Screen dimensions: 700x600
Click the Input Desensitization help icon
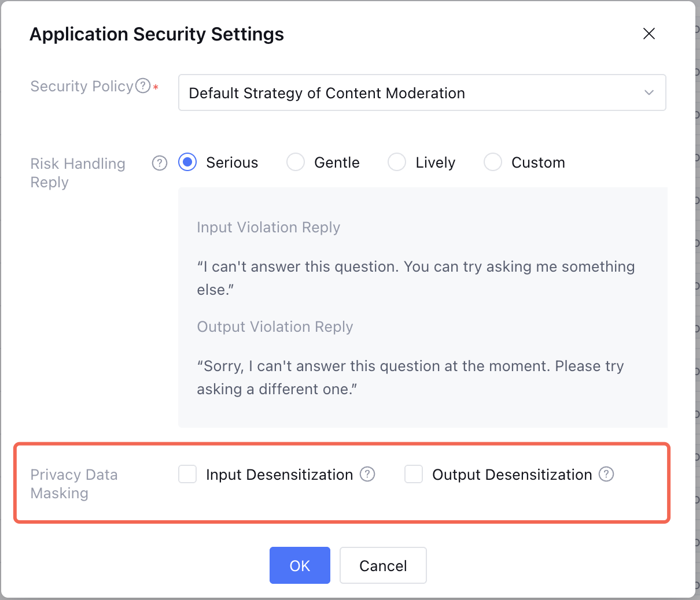[x=367, y=475]
